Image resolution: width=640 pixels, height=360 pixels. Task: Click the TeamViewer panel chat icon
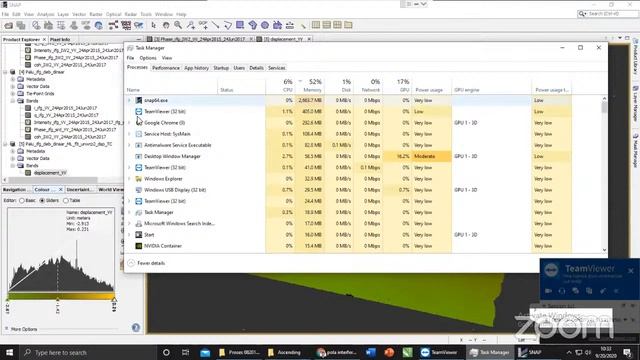click(x=576, y=291)
